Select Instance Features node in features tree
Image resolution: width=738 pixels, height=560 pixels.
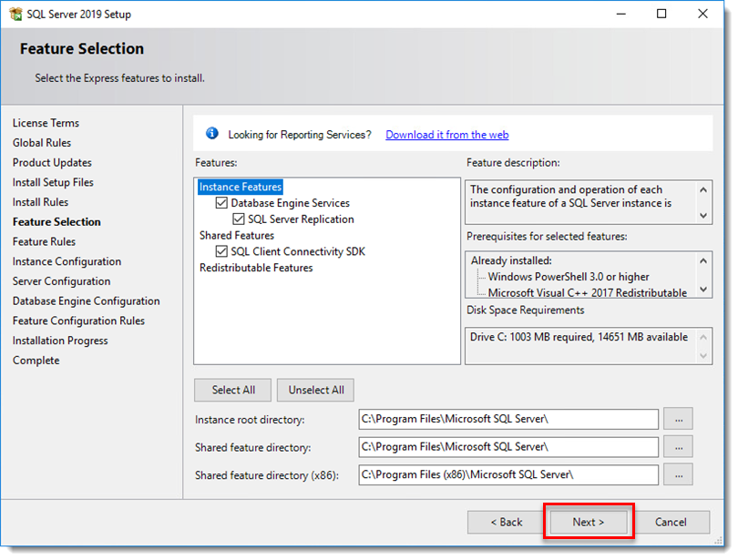(x=240, y=187)
